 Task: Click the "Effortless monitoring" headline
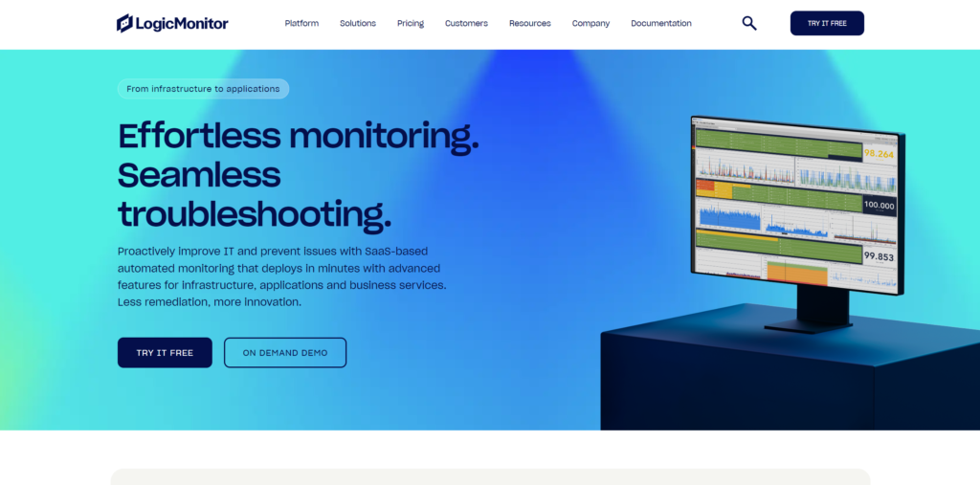point(298,136)
